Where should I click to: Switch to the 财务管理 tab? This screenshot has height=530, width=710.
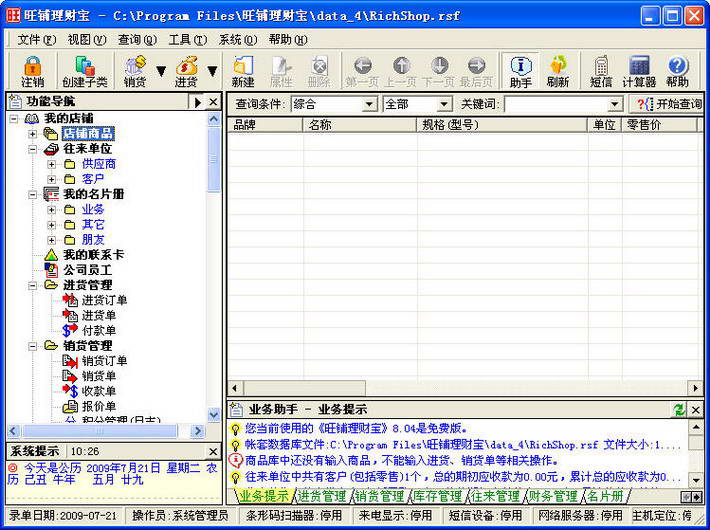(x=553, y=496)
